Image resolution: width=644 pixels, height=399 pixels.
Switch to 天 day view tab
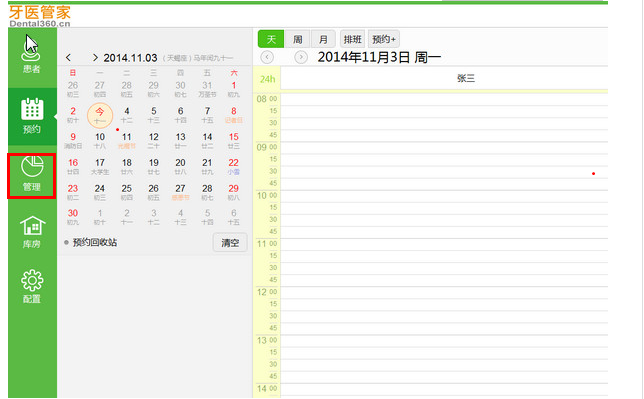[x=271, y=39]
